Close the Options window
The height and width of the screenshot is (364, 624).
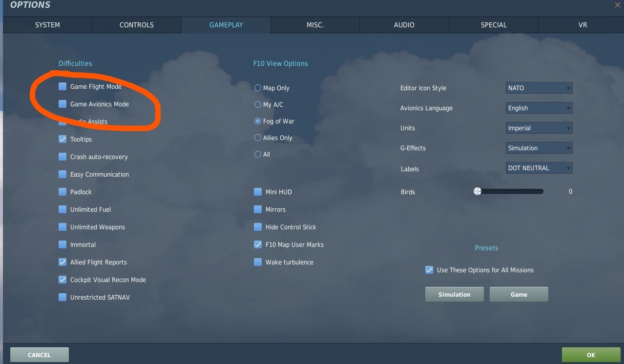pyautogui.click(x=618, y=5)
